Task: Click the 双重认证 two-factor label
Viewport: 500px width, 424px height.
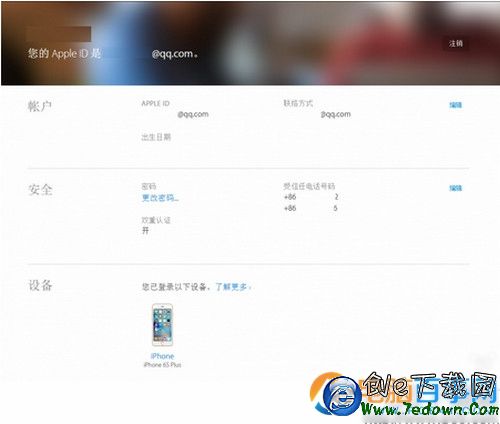Action: 156,220
